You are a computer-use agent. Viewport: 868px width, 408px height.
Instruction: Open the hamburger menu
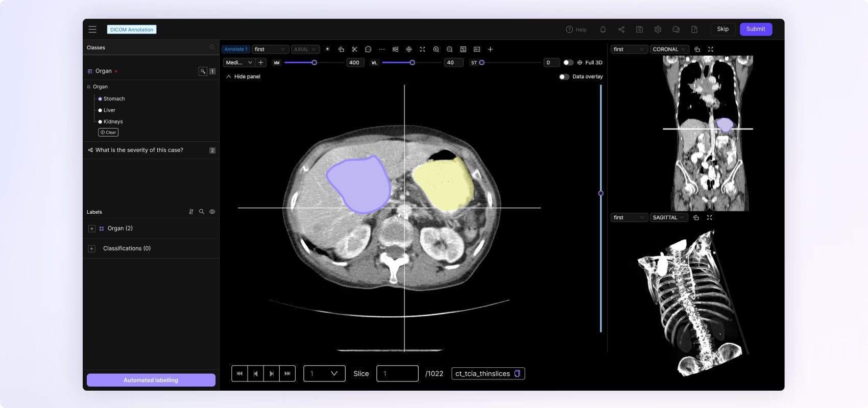point(92,29)
